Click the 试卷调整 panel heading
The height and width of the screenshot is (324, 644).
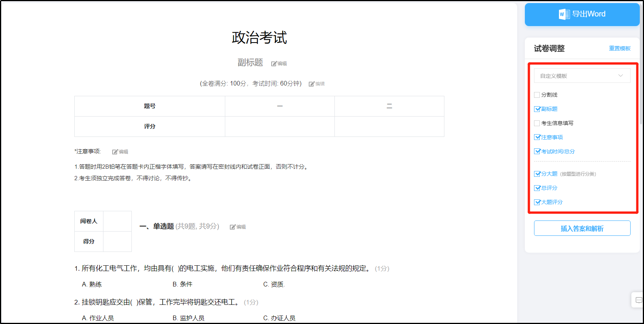[549, 48]
